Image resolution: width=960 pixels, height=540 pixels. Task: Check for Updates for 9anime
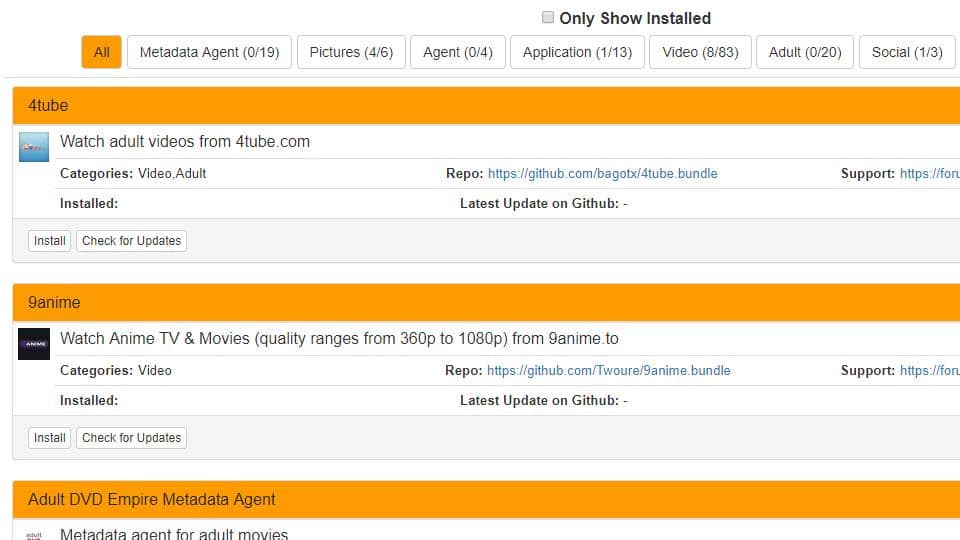(132, 438)
